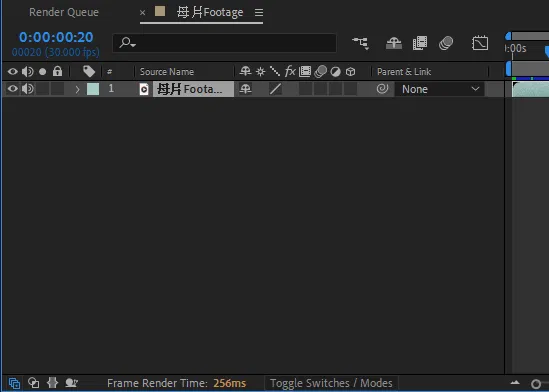The image size is (549, 392).
Task: Toggle Shy switch on layer 1
Action: pyautogui.click(x=245, y=89)
